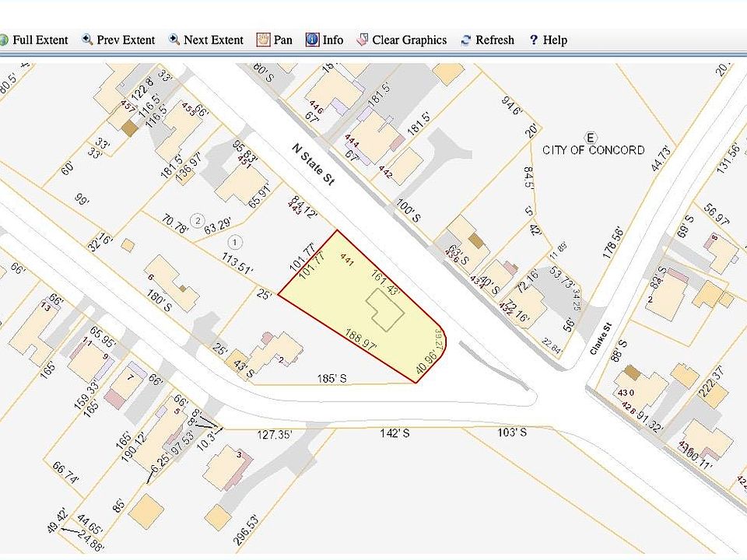Open Help via question mark icon
The width and height of the screenshot is (747, 560).
tap(534, 40)
